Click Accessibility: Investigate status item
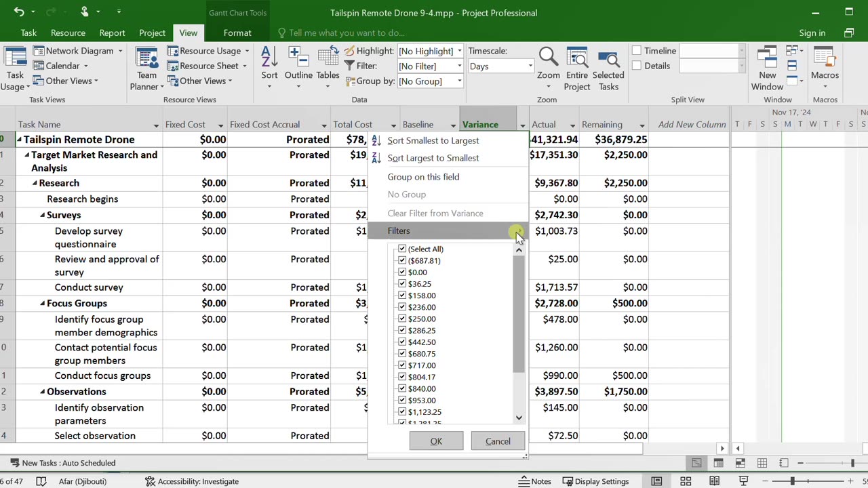This screenshot has height=488, width=868. coord(192,481)
